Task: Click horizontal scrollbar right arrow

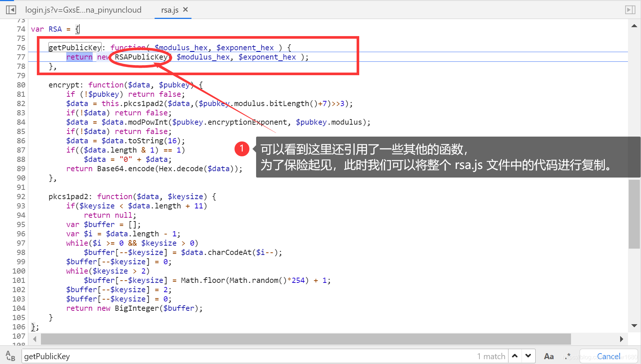Action: (621, 339)
